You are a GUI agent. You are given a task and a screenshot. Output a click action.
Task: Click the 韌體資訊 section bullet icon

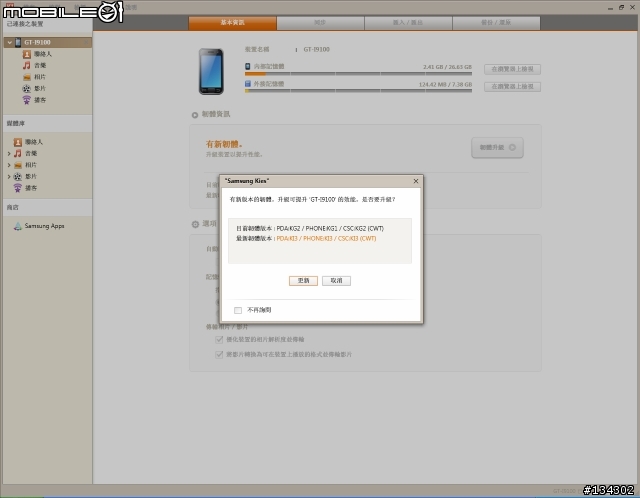195,115
